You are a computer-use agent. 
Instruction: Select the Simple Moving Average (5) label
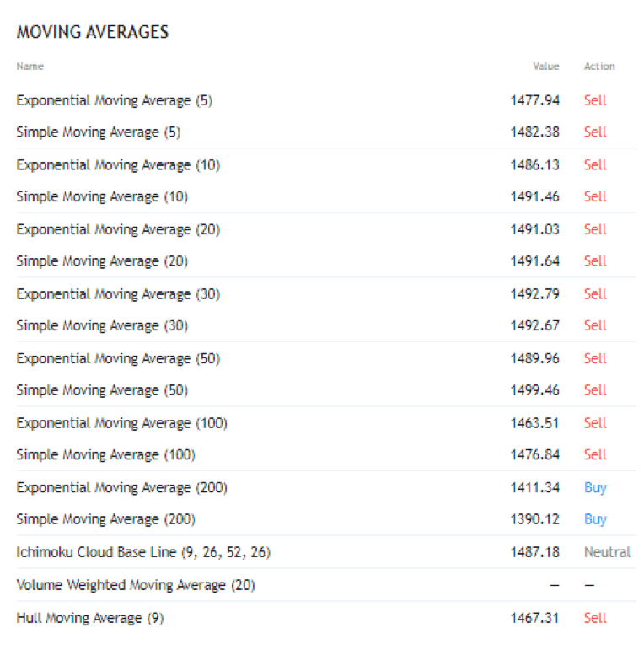click(99, 132)
